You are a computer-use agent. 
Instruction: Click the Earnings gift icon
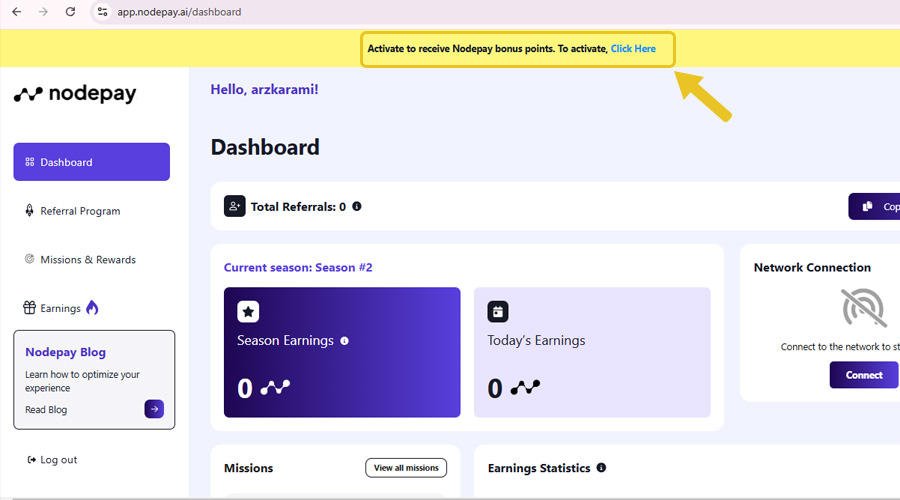tap(29, 308)
